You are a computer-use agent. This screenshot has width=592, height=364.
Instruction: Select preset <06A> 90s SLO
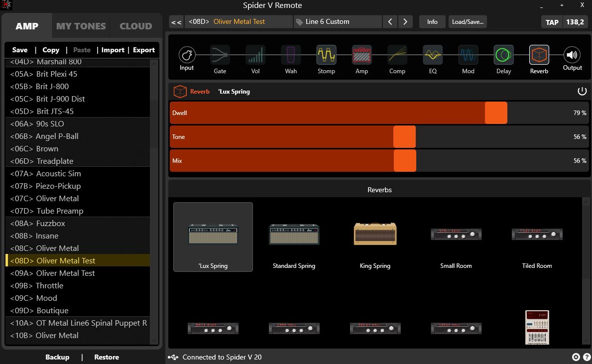[x=78, y=123]
